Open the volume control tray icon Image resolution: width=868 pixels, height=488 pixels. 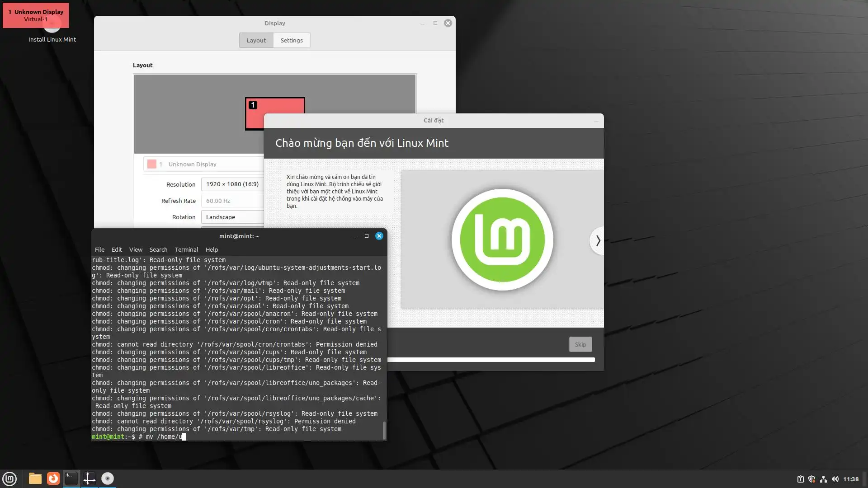pyautogui.click(x=835, y=479)
